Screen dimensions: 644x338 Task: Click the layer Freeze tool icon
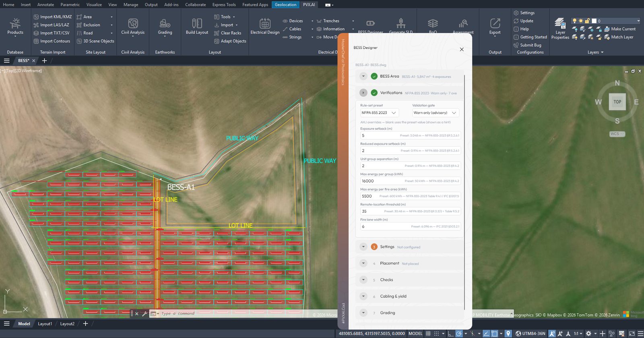coord(590,29)
